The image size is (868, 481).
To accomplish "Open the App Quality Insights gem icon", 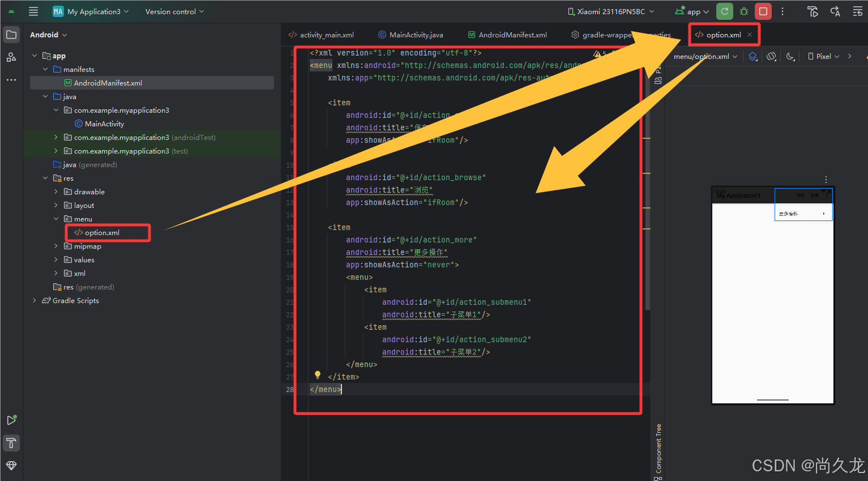I will pyautogui.click(x=11, y=465).
